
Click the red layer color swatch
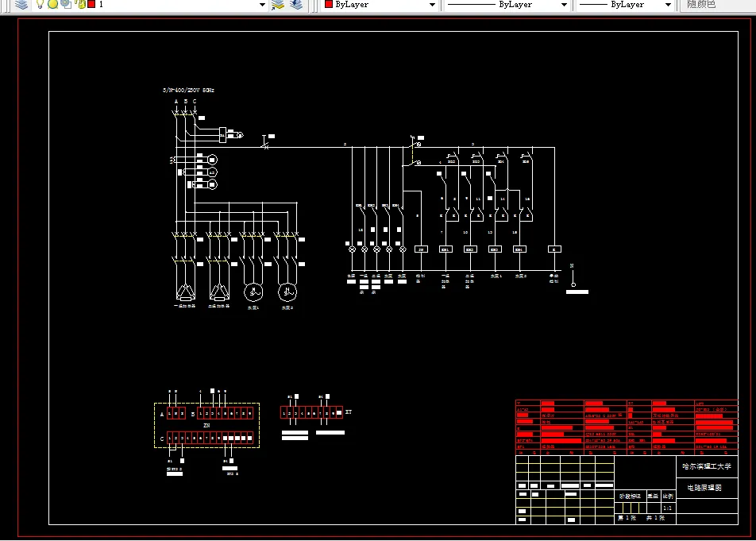click(x=91, y=5)
